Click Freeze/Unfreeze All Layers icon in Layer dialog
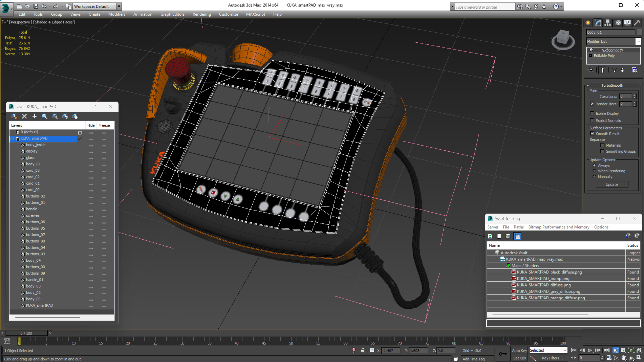This screenshot has width=644, height=362. (75, 116)
